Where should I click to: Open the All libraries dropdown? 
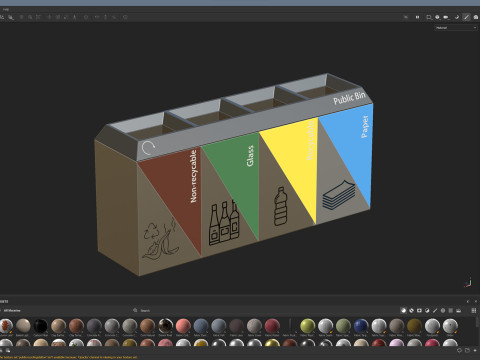(x=12, y=310)
